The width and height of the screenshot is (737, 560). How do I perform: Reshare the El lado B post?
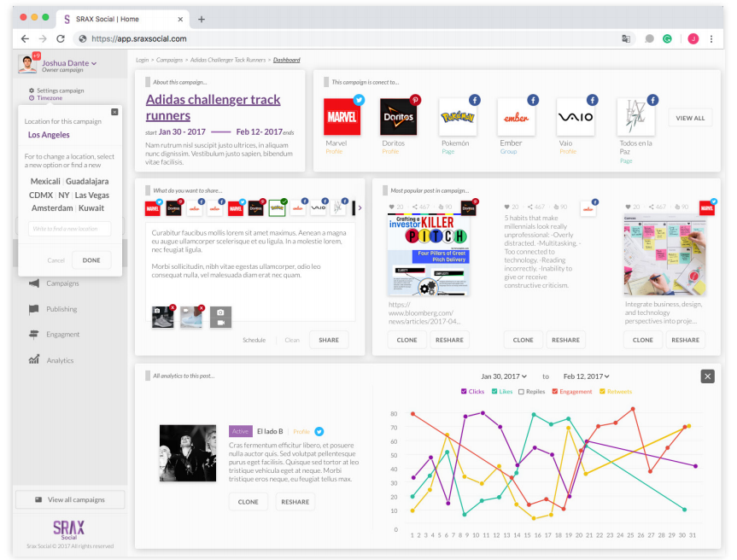pyautogui.click(x=295, y=502)
